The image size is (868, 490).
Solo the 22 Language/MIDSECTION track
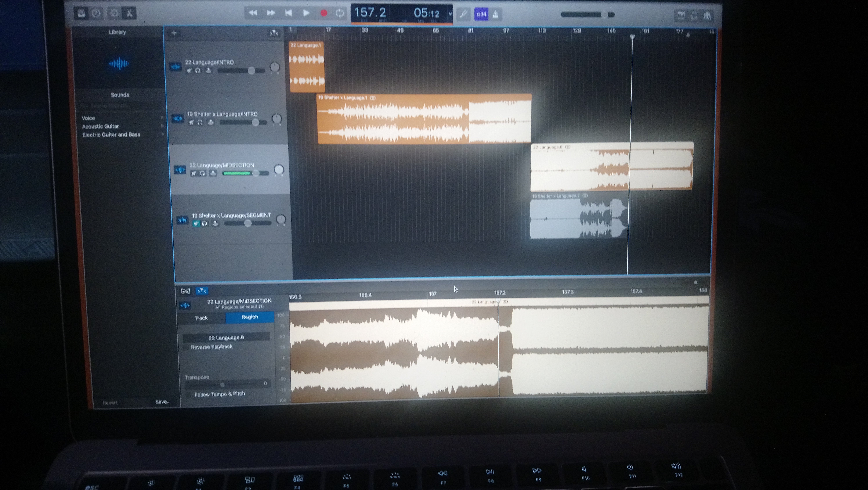202,173
